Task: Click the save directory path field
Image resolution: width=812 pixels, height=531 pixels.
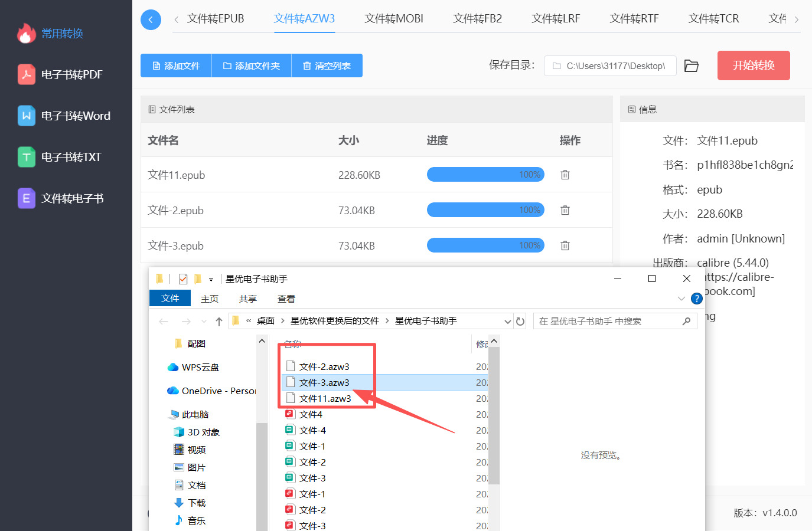Action: pyautogui.click(x=609, y=65)
